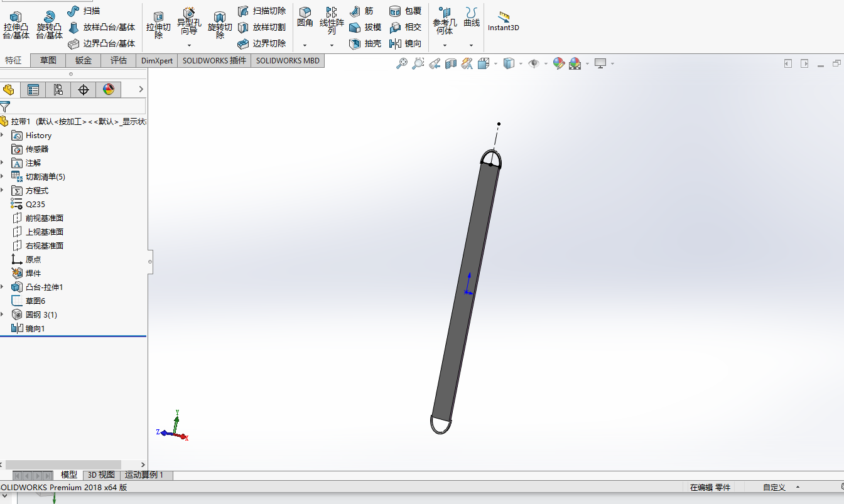The height and width of the screenshot is (504, 844).
Task: Pick the 放样凸台/基体 loft boss tool
Action: [101, 27]
